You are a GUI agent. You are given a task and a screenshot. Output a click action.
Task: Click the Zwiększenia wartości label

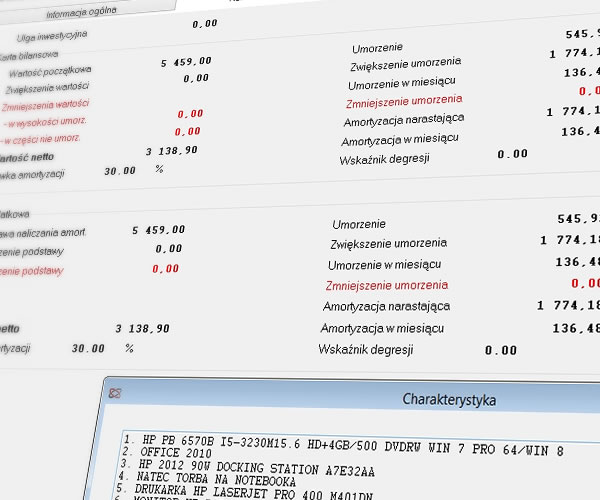tap(47, 88)
